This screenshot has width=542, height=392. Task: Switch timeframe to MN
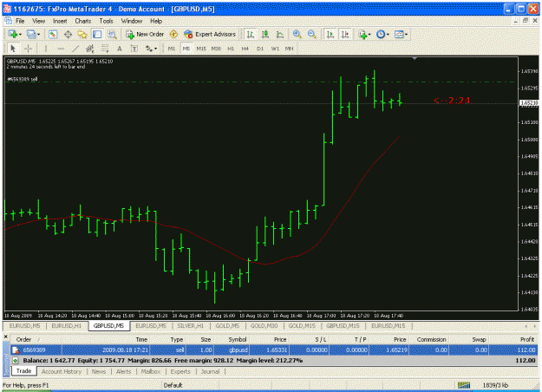[x=289, y=49]
